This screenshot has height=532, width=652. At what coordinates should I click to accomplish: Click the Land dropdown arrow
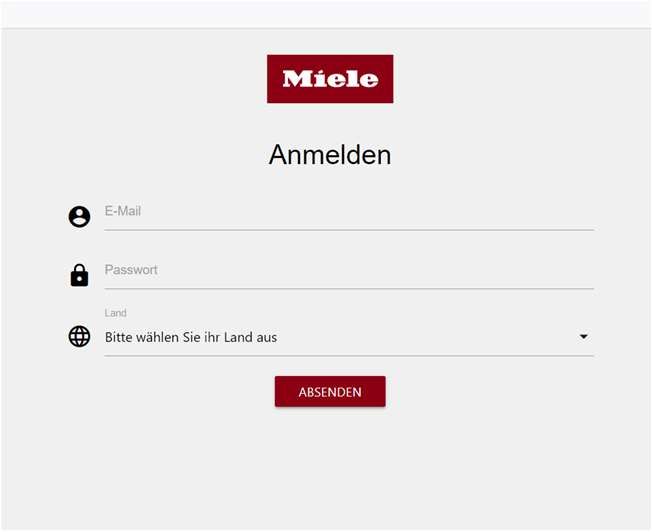(x=584, y=337)
